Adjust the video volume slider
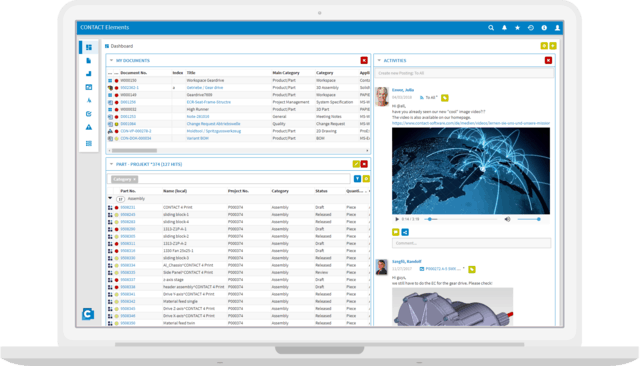 [529, 219]
